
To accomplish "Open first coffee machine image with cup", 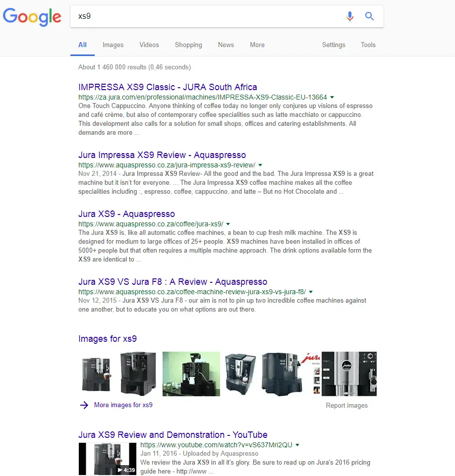I will 96,374.
